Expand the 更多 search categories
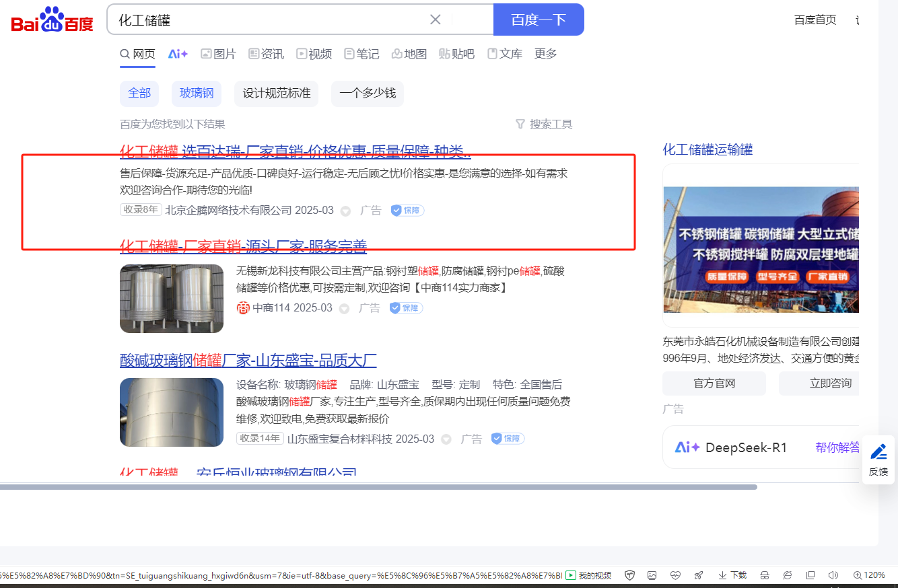Screen dimensions: 898x588 [x=546, y=54]
